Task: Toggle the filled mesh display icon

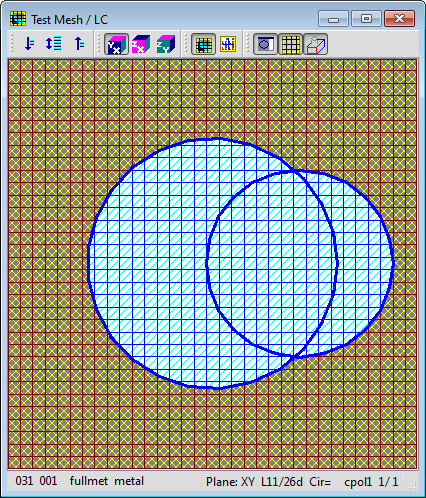Action: tap(203, 44)
